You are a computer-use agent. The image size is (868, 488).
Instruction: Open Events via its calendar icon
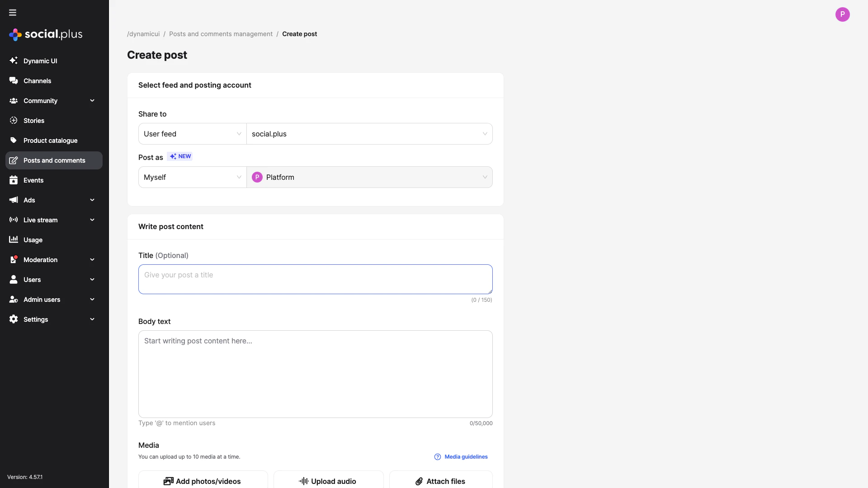tap(14, 180)
